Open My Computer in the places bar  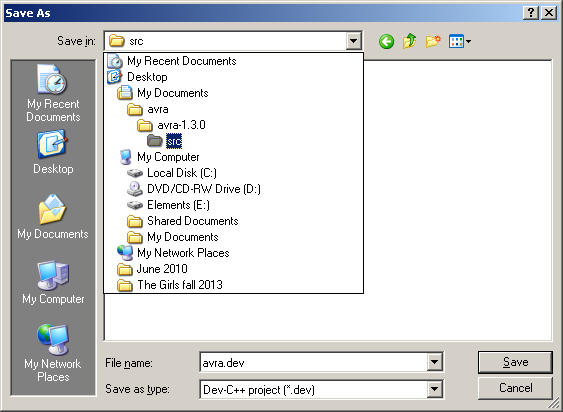point(53,282)
